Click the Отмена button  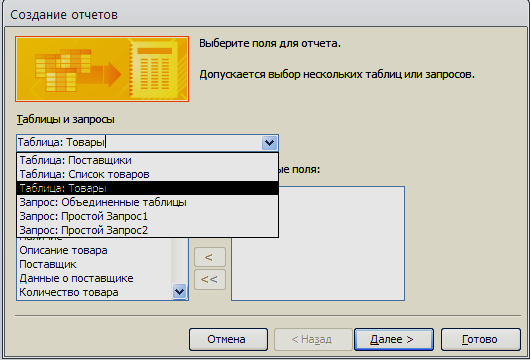[228, 339]
